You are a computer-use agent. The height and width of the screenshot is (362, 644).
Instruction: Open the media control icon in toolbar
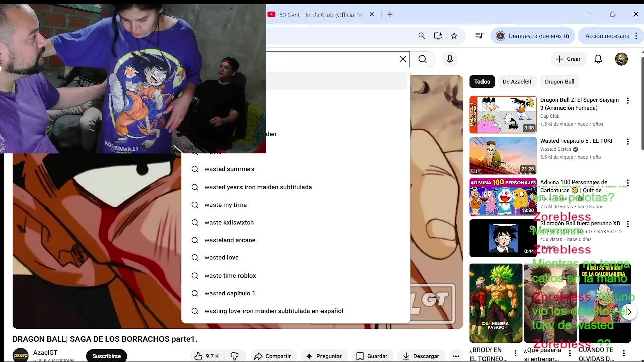479,36
